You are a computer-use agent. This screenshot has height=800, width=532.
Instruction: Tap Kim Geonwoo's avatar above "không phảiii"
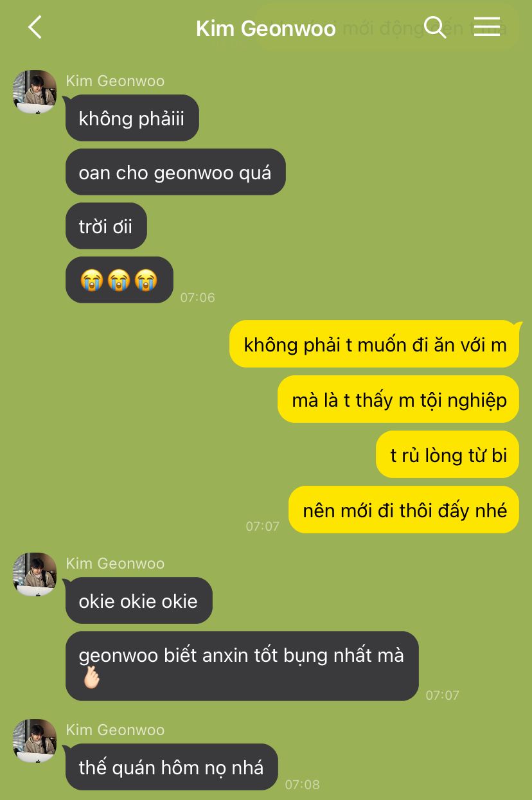coord(35,92)
